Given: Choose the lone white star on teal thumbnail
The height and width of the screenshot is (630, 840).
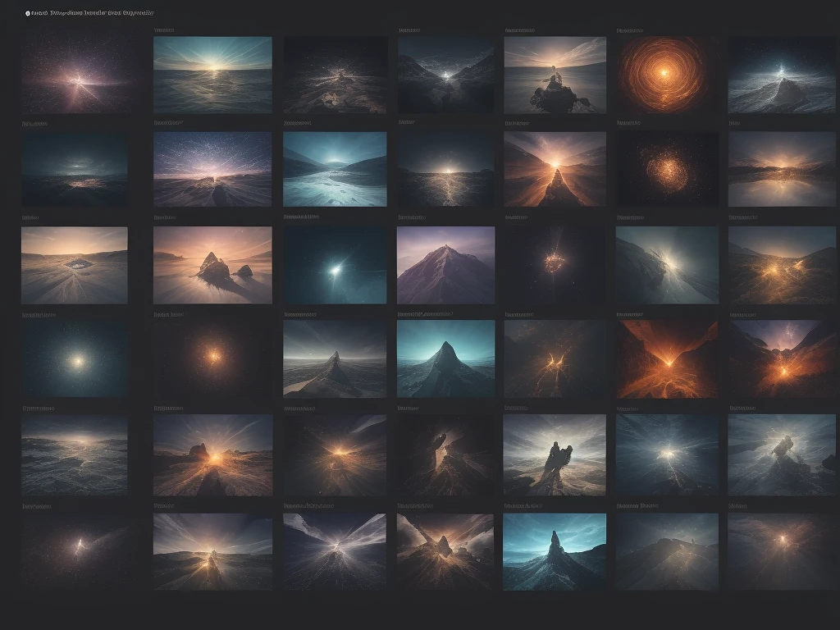Looking at the screenshot, I should point(335,264).
